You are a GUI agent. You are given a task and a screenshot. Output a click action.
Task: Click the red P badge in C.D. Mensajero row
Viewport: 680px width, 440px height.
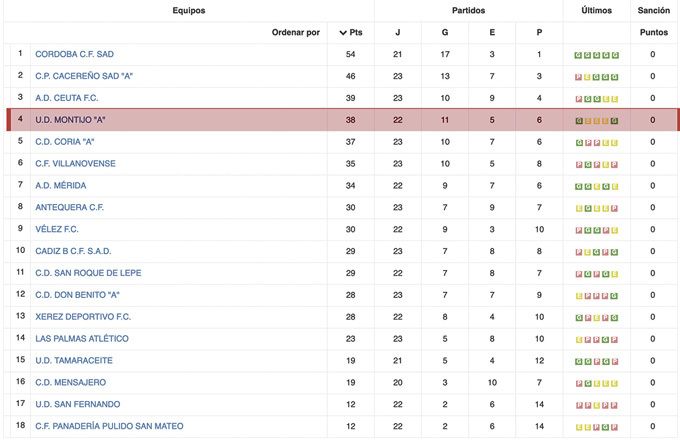click(578, 383)
